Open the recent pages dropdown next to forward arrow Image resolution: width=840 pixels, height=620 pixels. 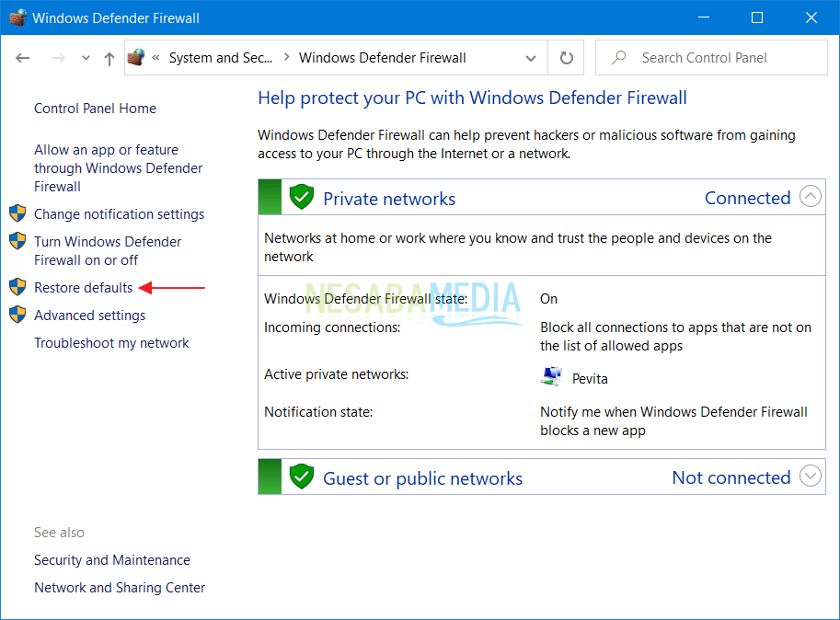[x=85, y=57]
